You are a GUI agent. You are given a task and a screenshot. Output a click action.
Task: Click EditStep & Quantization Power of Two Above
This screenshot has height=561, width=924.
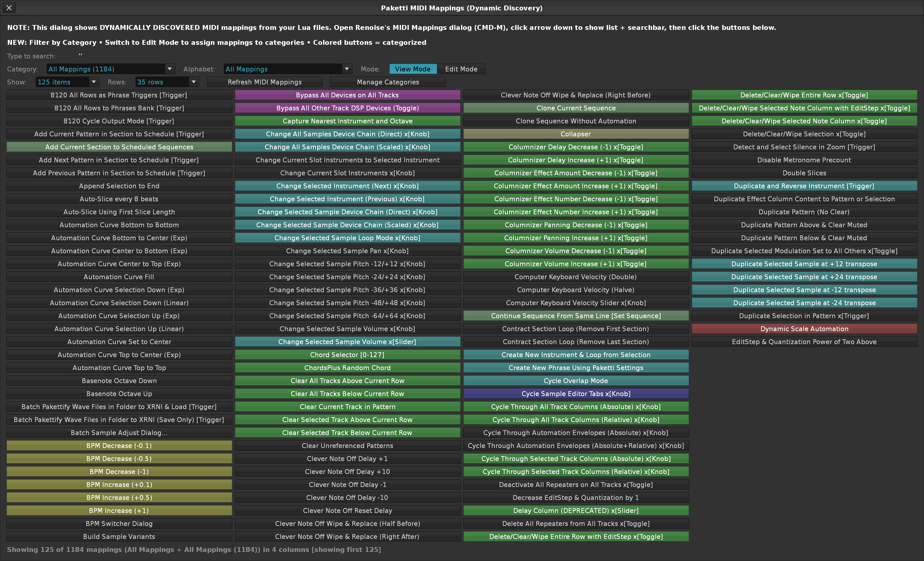804,342
